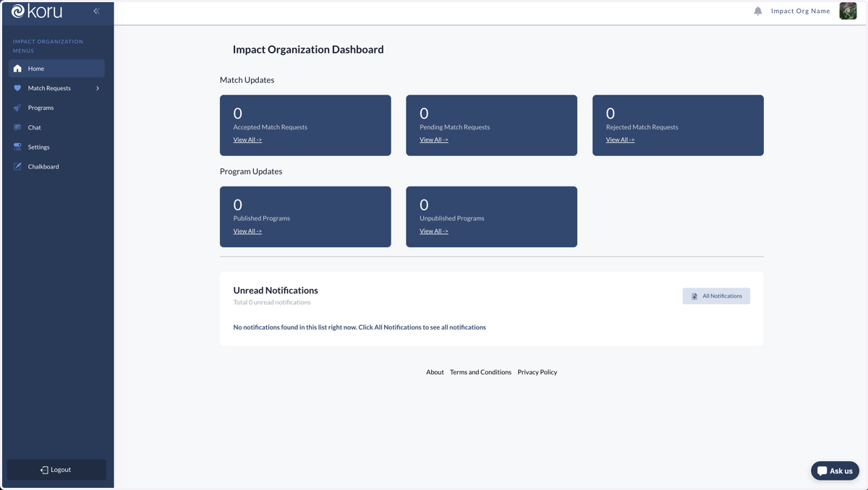View all Pending Match Requests
Viewport: 868px width, 490px height.
pyautogui.click(x=434, y=139)
